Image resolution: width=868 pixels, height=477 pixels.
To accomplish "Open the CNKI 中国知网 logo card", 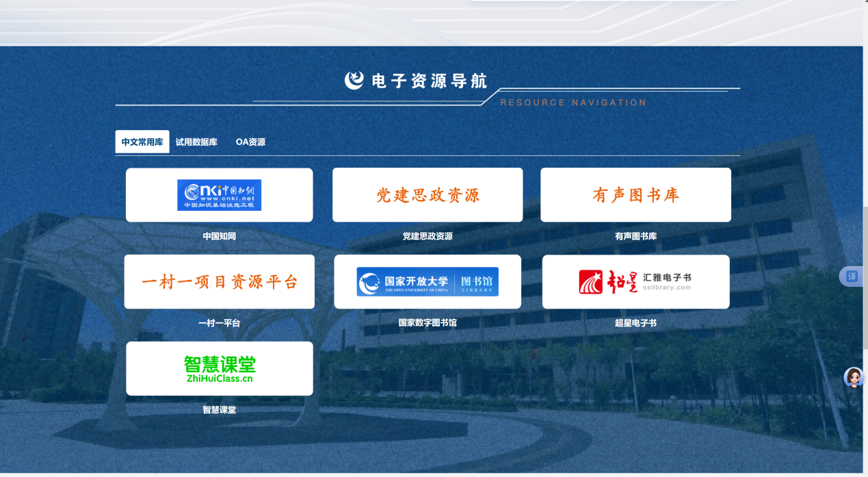I will [219, 195].
